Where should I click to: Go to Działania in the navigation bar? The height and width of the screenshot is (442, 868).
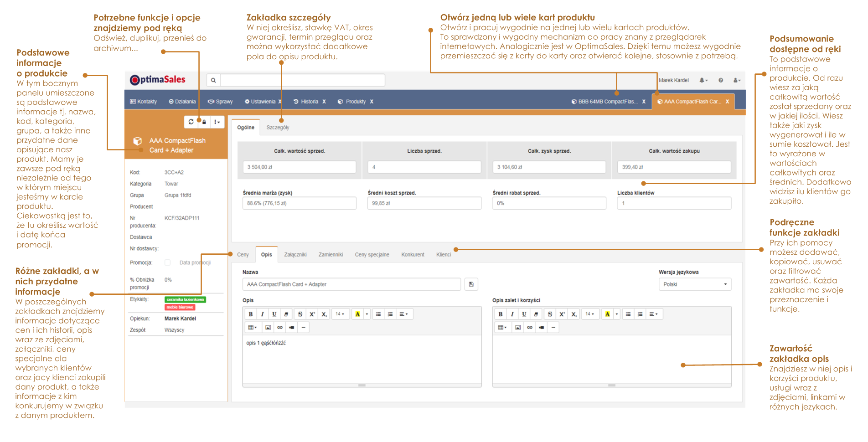[182, 102]
